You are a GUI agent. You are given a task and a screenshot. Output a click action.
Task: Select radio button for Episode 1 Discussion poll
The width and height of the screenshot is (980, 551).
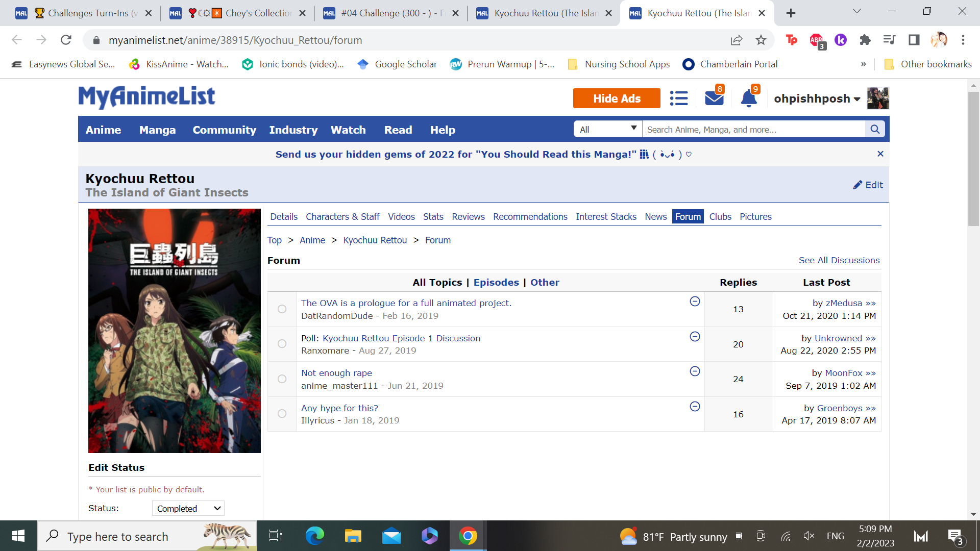pyautogui.click(x=282, y=344)
